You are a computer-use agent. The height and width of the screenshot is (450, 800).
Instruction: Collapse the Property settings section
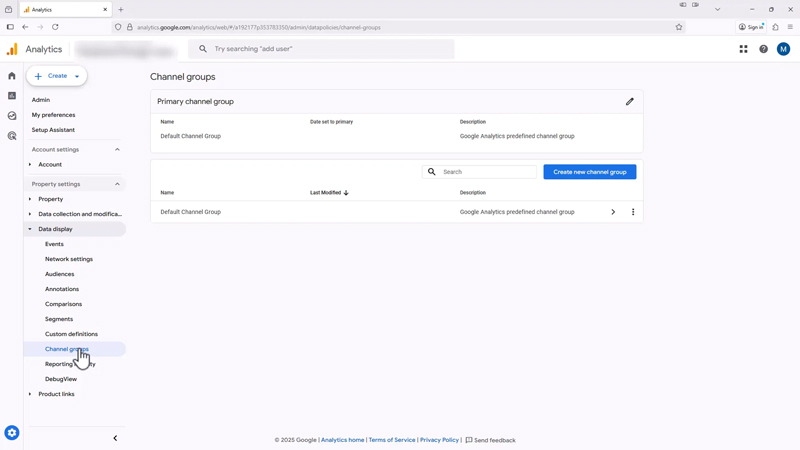pos(117,184)
